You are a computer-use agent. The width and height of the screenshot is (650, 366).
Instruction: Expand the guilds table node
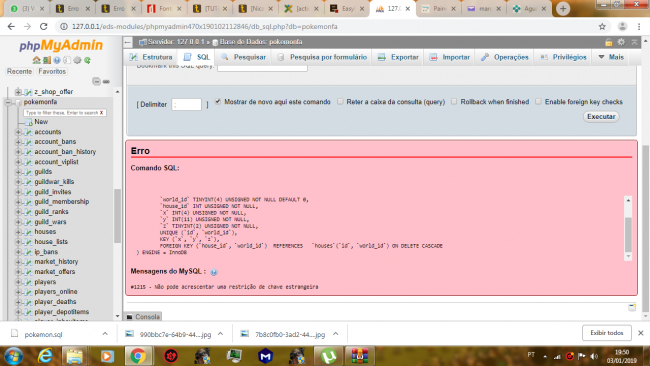(x=18, y=172)
